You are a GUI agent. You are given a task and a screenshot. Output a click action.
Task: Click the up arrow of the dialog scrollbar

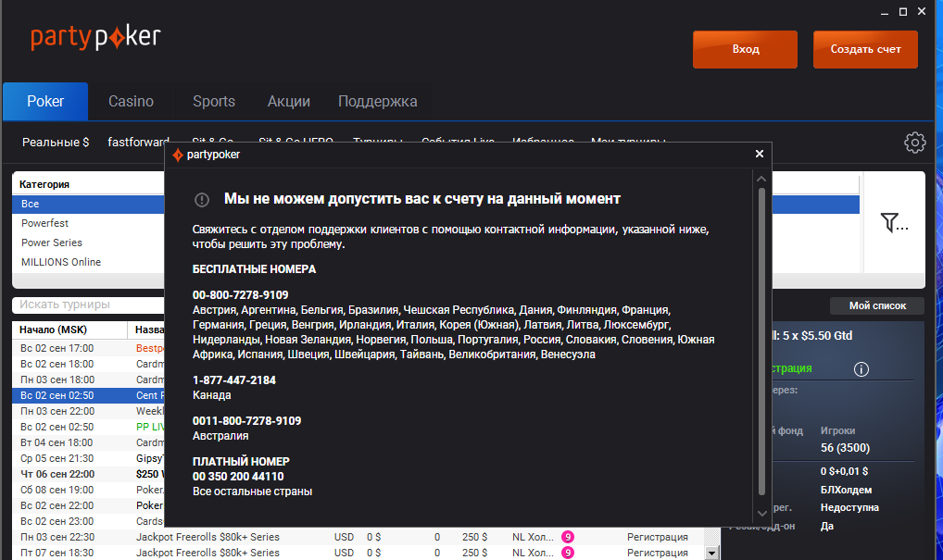[x=761, y=179]
